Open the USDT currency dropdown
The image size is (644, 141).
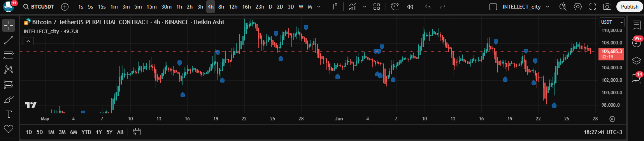click(x=612, y=22)
